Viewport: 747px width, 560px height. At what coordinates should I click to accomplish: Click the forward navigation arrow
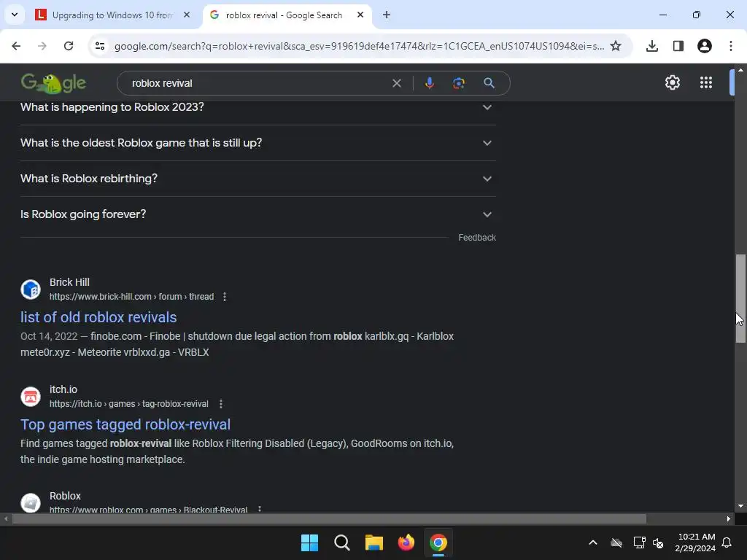point(42,46)
